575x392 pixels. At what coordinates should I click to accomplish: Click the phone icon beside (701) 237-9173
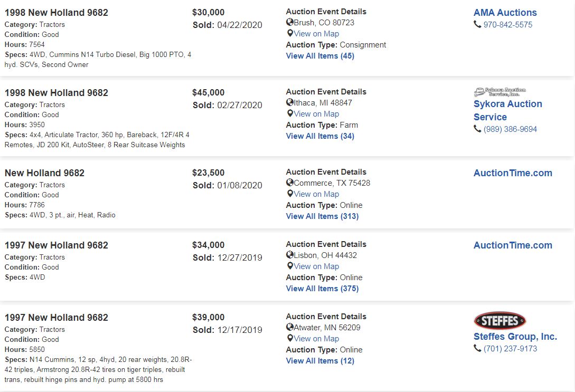coord(477,349)
